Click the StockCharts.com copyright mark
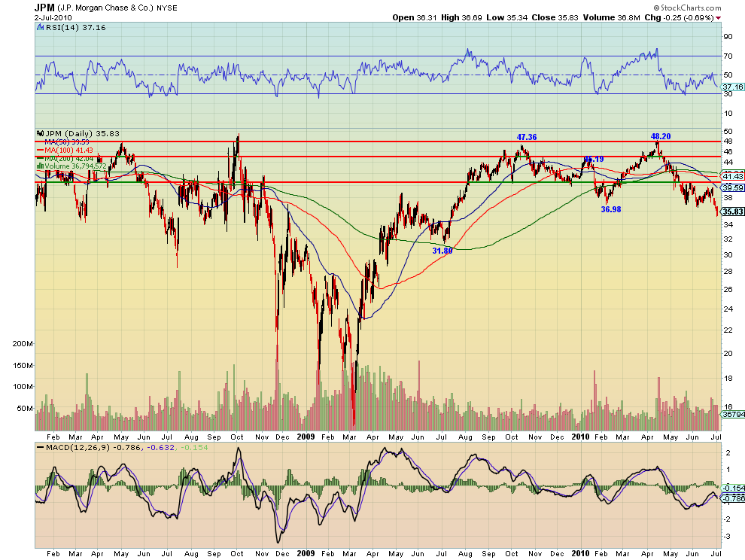This screenshot has height=560, width=745. 687,8
